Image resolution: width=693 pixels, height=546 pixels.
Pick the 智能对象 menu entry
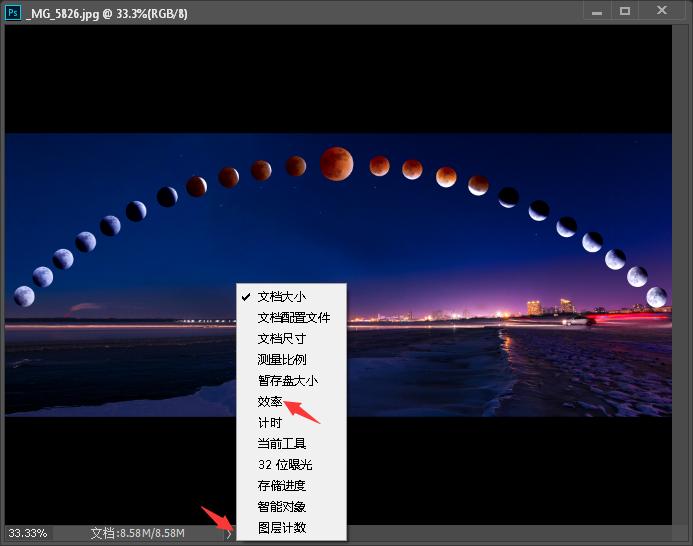(x=281, y=507)
